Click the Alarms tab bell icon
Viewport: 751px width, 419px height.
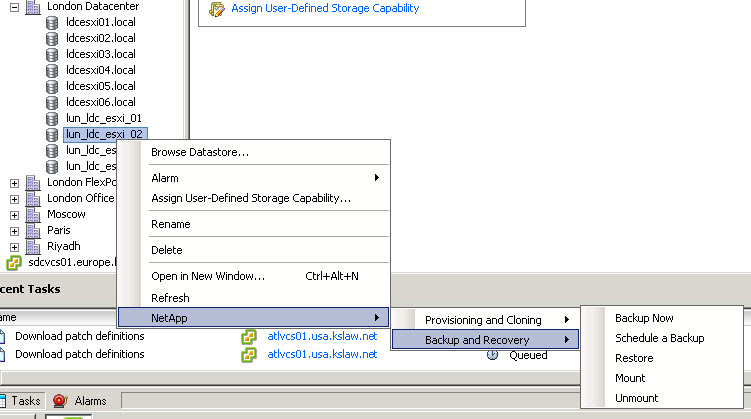click(x=60, y=400)
